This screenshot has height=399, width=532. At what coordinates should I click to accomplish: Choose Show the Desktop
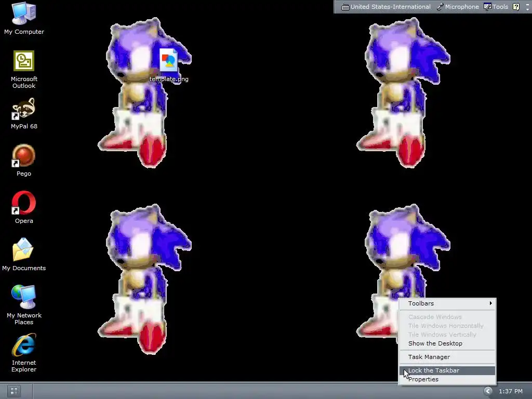click(447, 343)
